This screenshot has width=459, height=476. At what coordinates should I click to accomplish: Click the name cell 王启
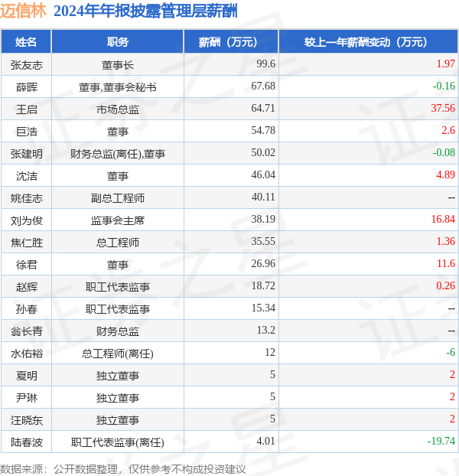point(27,109)
